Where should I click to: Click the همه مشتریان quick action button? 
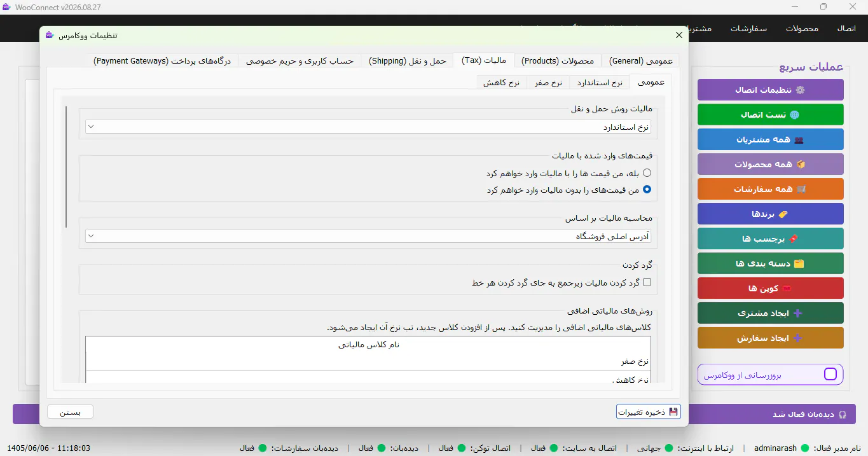tap(771, 139)
